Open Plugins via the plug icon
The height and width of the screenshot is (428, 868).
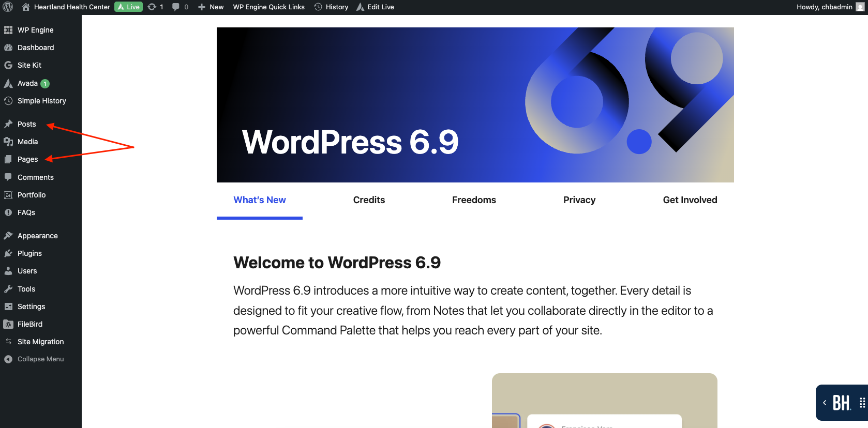(x=8, y=253)
